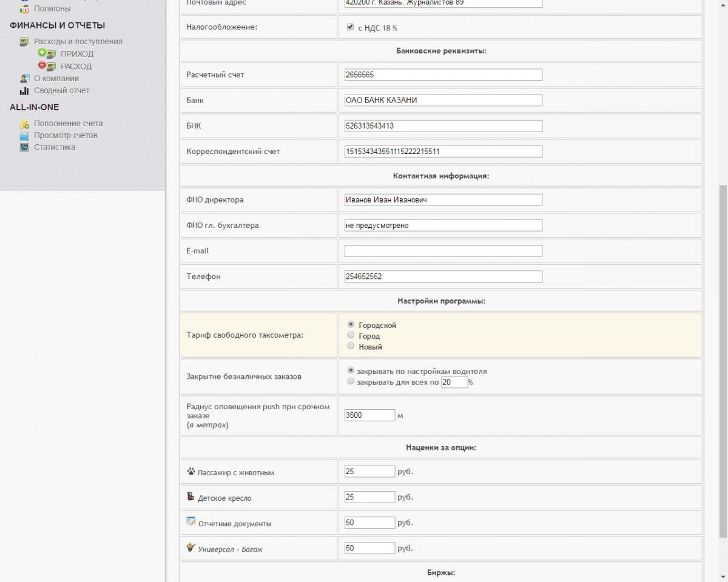728x582 pixels.
Task: Click the Настройки программы section header
Action: [x=441, y=301]
